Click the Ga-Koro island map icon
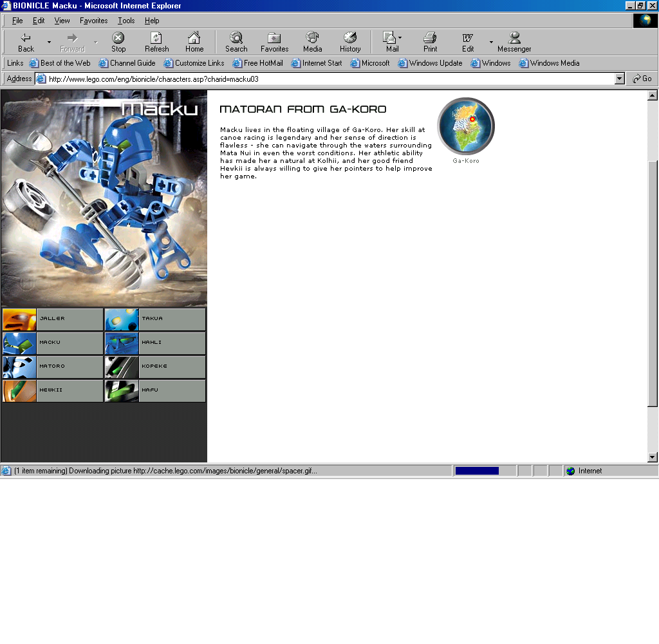This screenshot has height=644, width=659. click(466, 126)
